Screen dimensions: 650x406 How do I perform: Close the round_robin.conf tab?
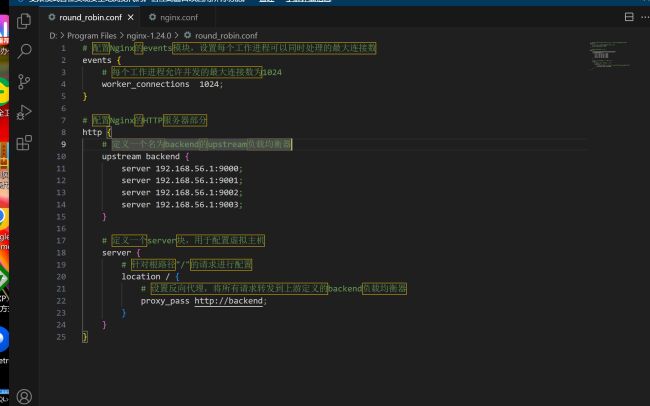(132, 17)
